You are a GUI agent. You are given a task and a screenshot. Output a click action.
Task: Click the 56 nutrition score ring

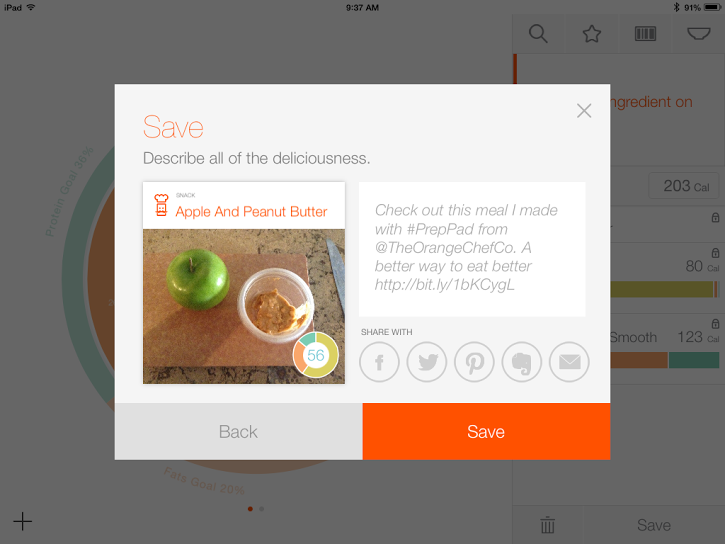click(x=316, y=355)
